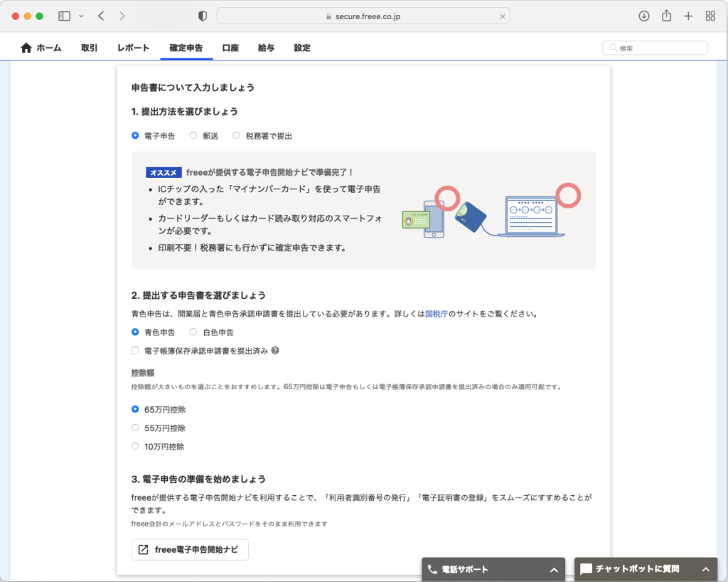Go back with the left arrow
This screenshot has height=582, width=728.
coord(101,16)
